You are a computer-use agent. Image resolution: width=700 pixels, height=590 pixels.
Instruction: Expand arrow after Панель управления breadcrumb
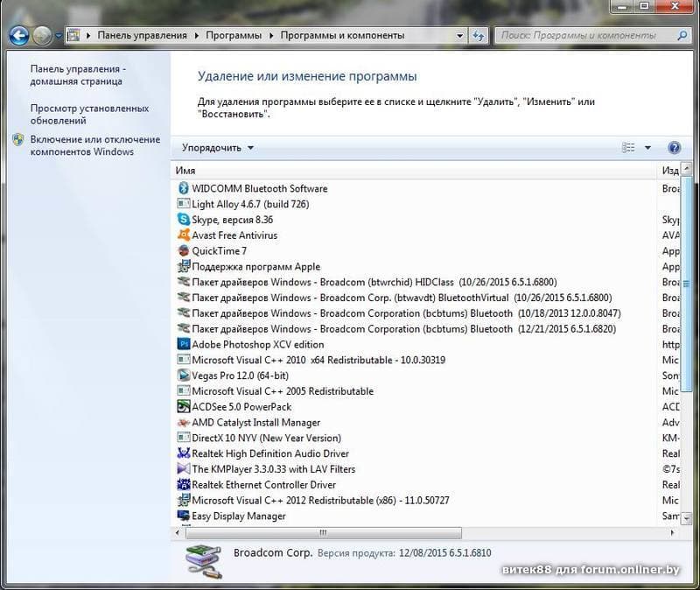coord(197,35)
